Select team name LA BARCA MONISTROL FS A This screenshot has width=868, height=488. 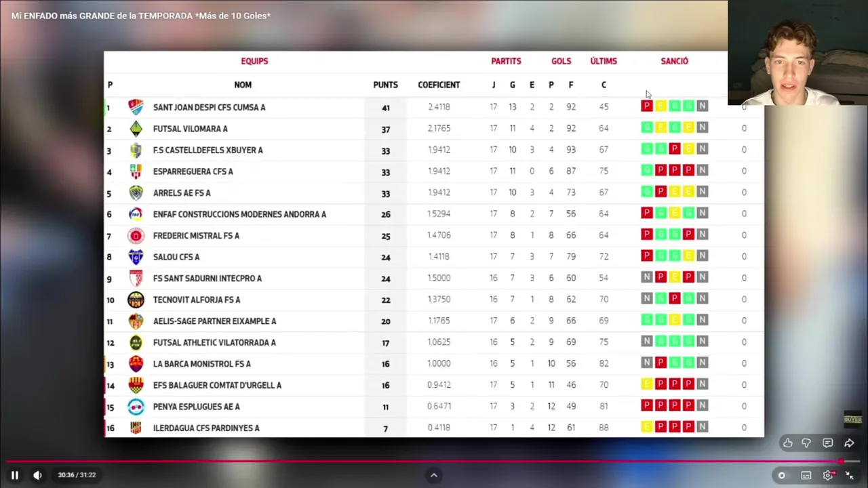(201, 364)
